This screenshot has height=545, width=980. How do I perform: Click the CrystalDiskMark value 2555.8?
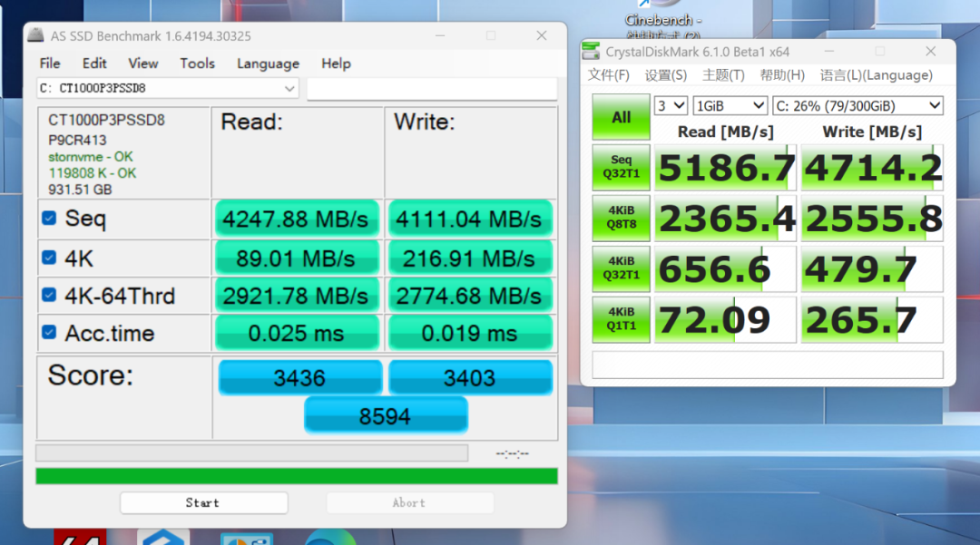pos(873,218)
